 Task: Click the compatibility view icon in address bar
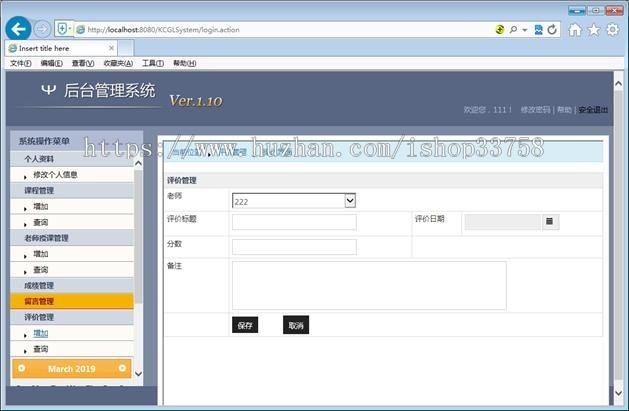pyautogui.click(x=538, y=29)
